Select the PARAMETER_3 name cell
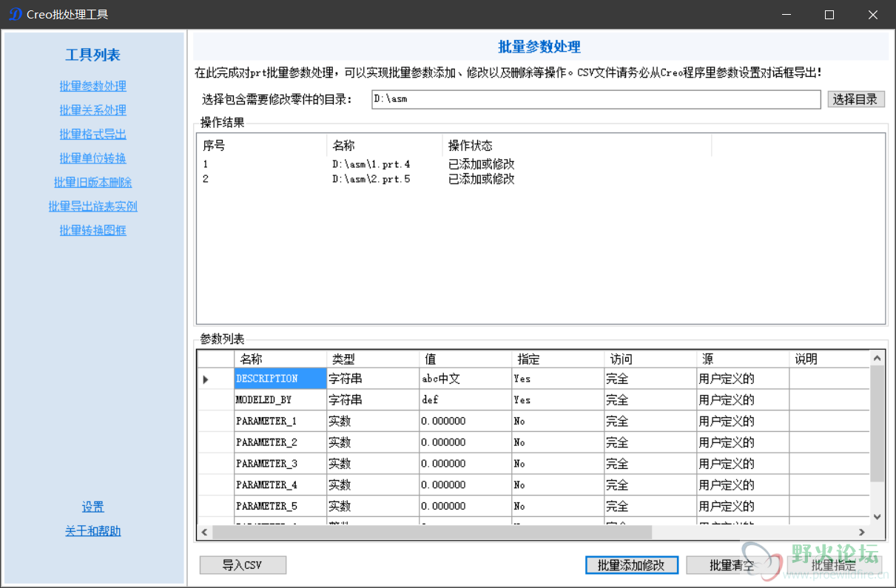896x588 pixels. point(280,464)
